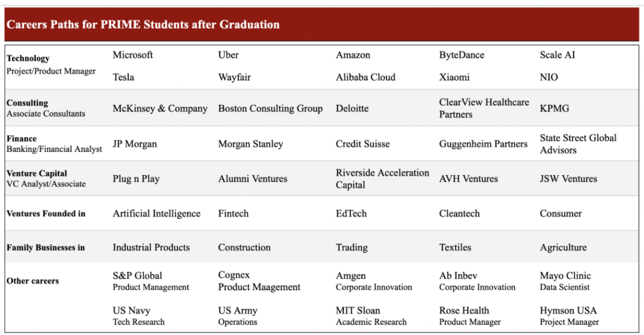The image size is (644, 335).
Task: Click the Technology category label
Action: pos(28,58)
